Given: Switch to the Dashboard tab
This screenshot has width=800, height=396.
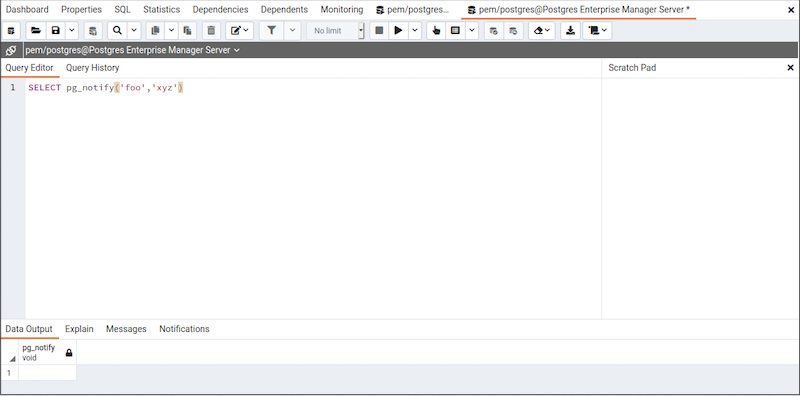Looking at the screenshot, I should tap(27, 9).
